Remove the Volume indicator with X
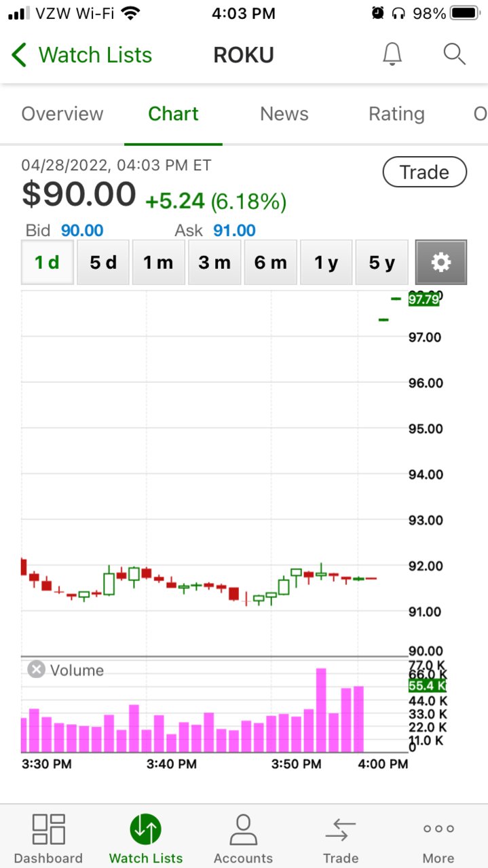 [x=36, y=670]
